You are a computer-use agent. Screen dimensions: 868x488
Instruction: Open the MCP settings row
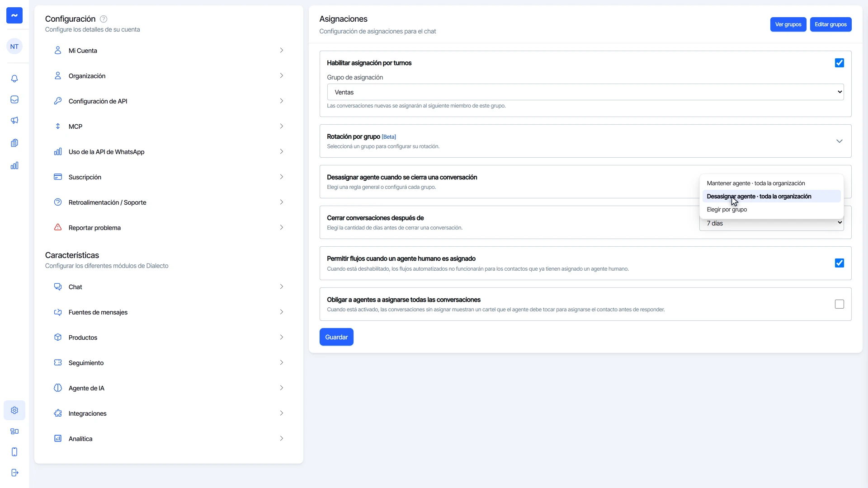169,127
